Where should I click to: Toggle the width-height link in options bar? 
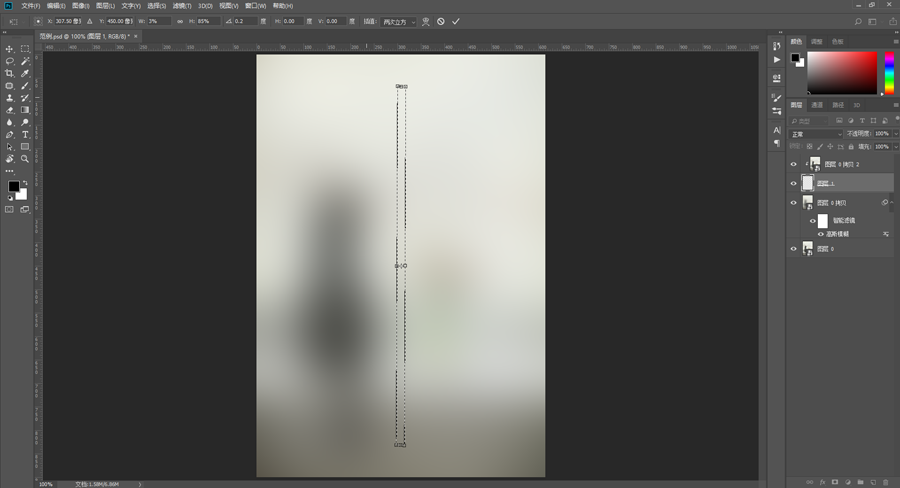[180, 21]
